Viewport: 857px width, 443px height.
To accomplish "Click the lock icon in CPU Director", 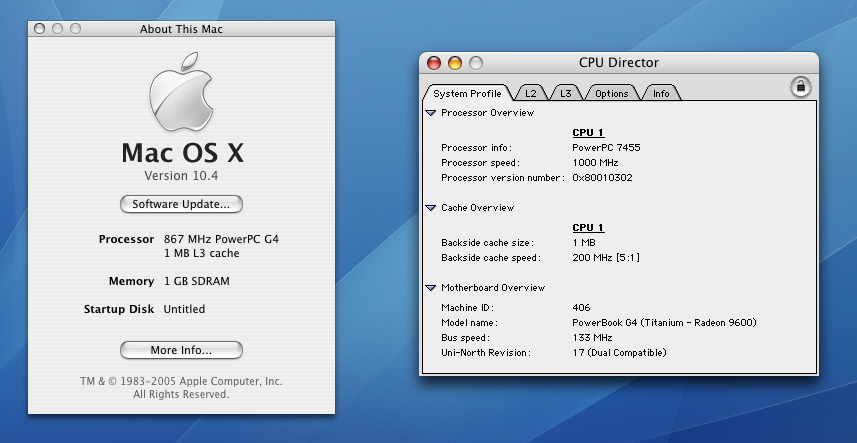I will pyautogui.click(x=800, y=87).
